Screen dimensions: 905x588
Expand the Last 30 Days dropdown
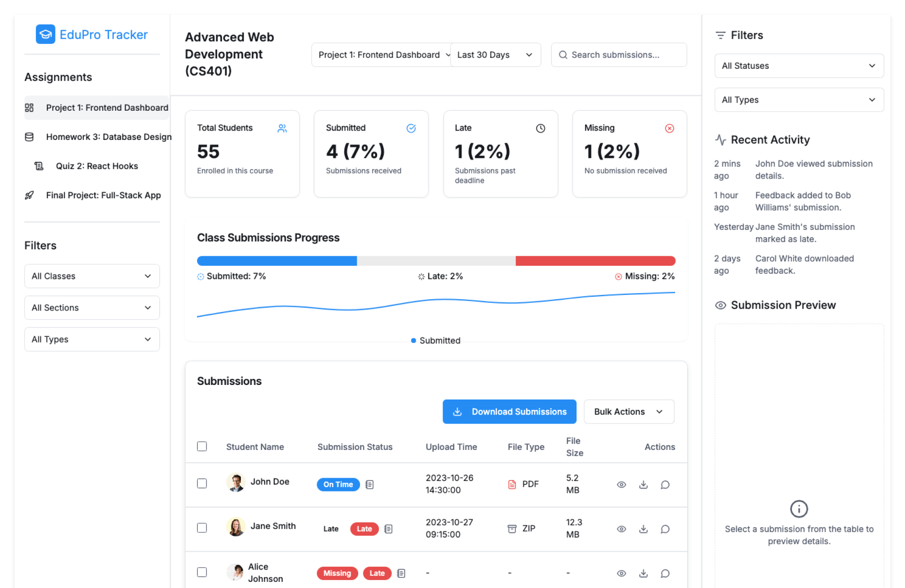pos(495,55)
